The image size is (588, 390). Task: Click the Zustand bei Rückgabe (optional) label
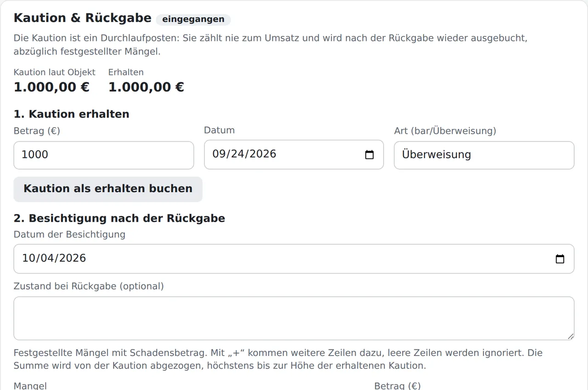[89, 286]
